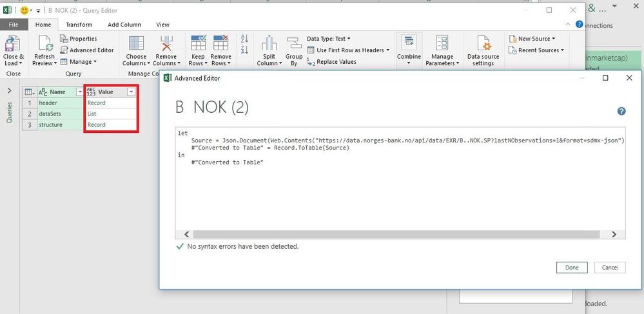Viewport: 644px width, 314px height.
Task: Click the Keep Rows icon
Action: (199, 43)
